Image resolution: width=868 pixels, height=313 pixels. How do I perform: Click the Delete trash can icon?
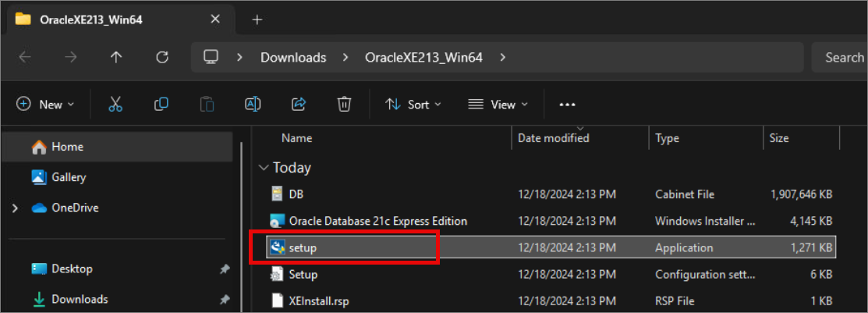click(x=345, y=104)
